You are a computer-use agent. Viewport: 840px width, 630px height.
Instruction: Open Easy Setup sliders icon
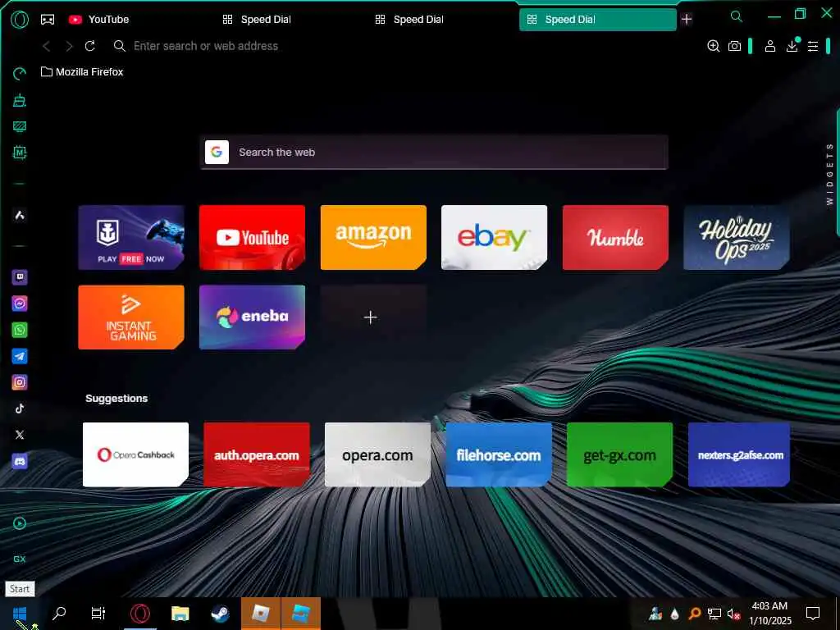coord(813,47)
